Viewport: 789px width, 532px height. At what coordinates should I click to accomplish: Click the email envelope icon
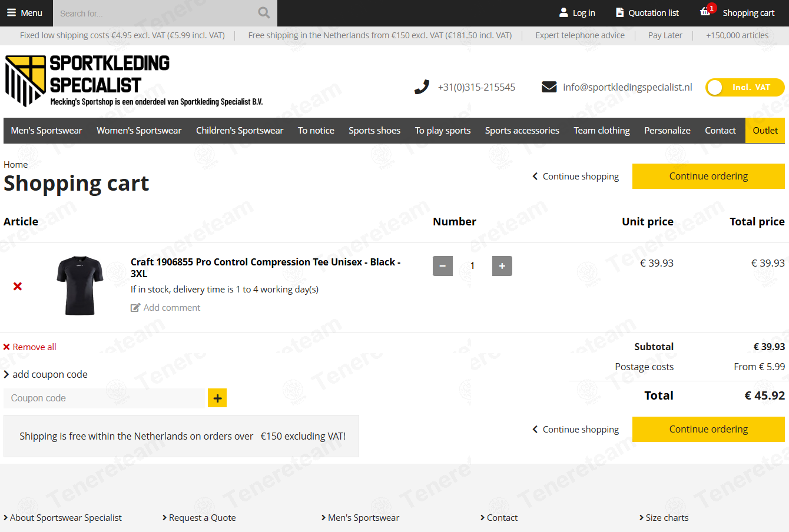click(549, 87)
